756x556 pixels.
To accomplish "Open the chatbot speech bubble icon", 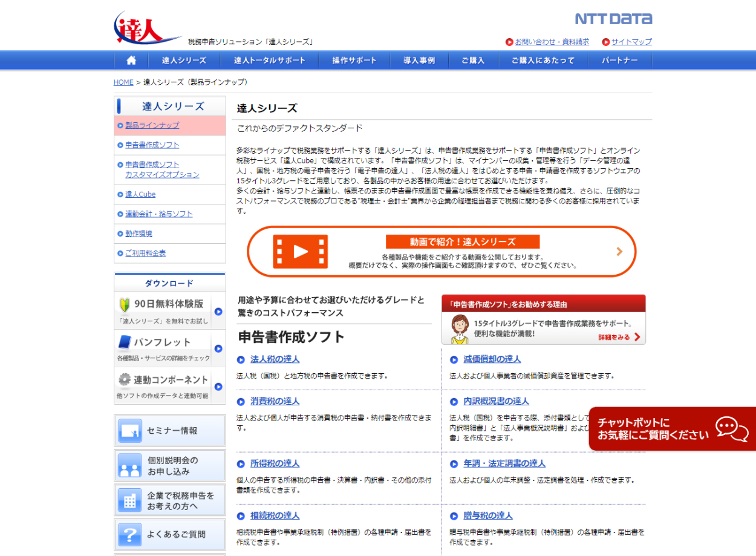I will [732, 428].
